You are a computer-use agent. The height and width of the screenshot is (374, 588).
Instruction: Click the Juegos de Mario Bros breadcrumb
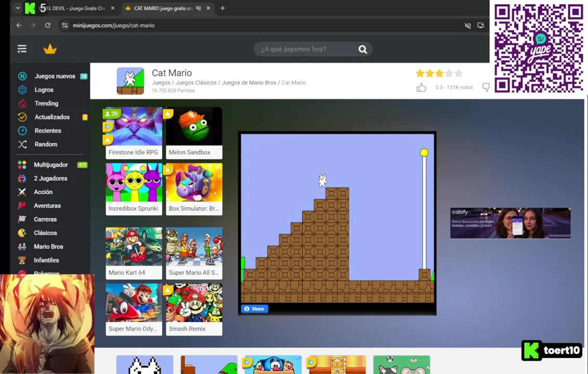point(249,83)
